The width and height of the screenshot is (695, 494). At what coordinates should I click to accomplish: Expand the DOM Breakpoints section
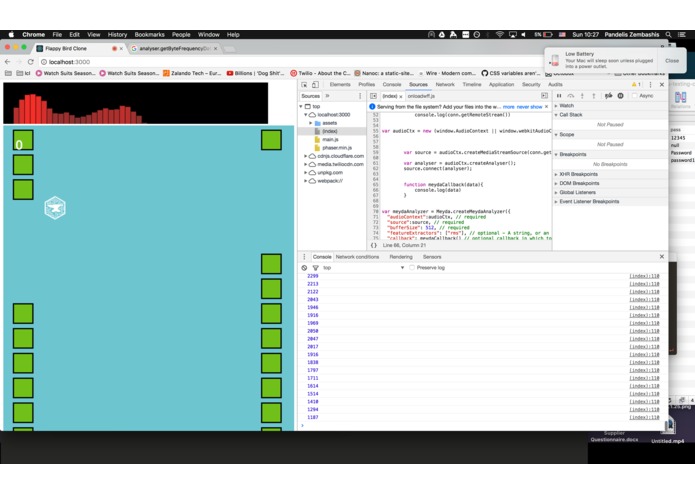click(x=556, y=183)
